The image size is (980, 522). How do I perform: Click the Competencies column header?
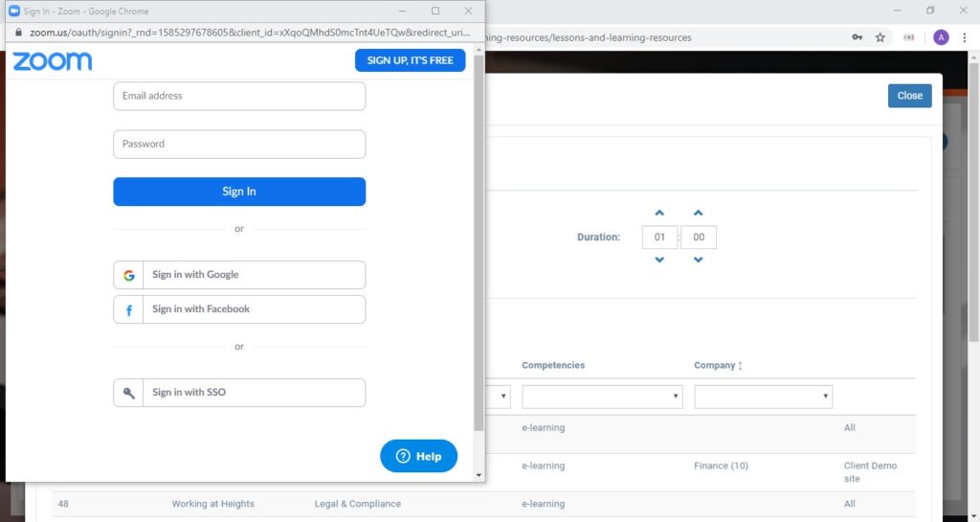[553, 365]
